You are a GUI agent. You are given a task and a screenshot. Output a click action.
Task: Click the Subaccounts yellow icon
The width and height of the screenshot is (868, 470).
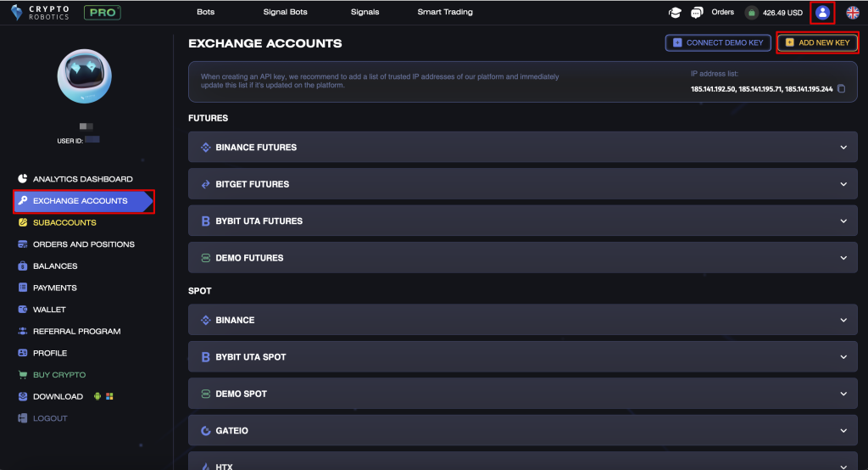coord(23,222)
